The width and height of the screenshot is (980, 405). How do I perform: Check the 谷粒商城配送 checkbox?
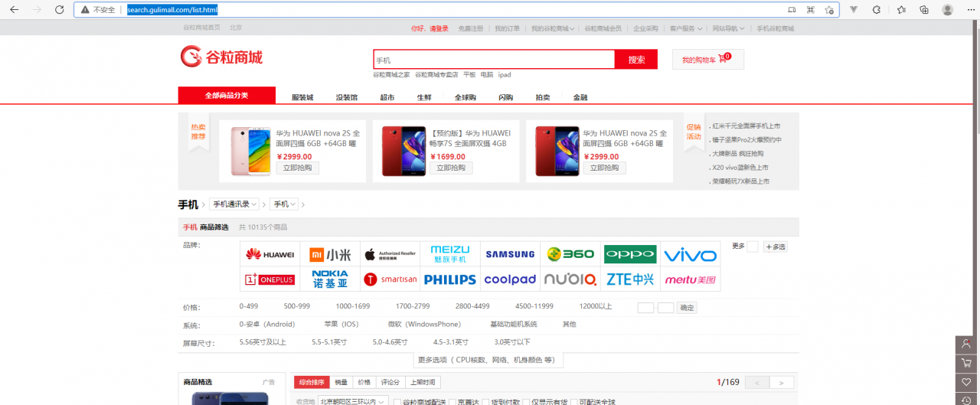tap(397, 401)
